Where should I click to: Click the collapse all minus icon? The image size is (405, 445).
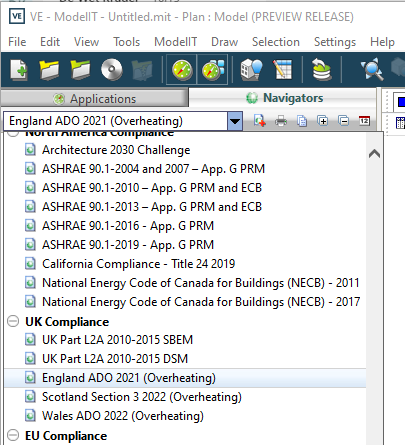[x=343, y=120]
